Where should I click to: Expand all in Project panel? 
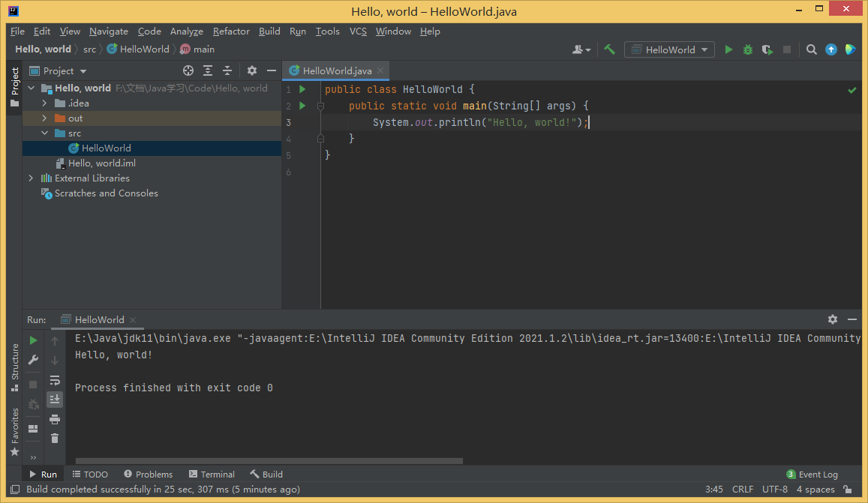[x=208, y=70]
